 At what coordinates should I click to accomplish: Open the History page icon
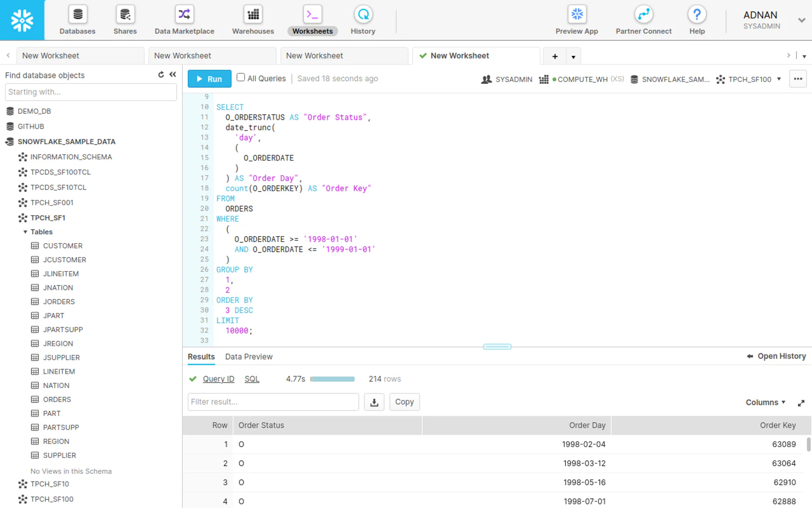coord(363,14)
